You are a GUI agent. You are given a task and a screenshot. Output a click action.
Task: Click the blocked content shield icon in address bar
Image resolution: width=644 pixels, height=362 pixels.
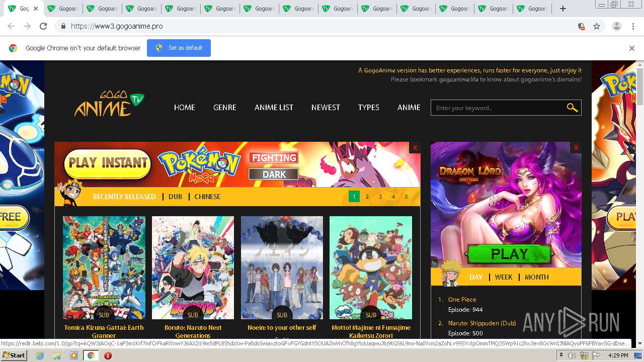pyautogui.click(x=581, y=26)
